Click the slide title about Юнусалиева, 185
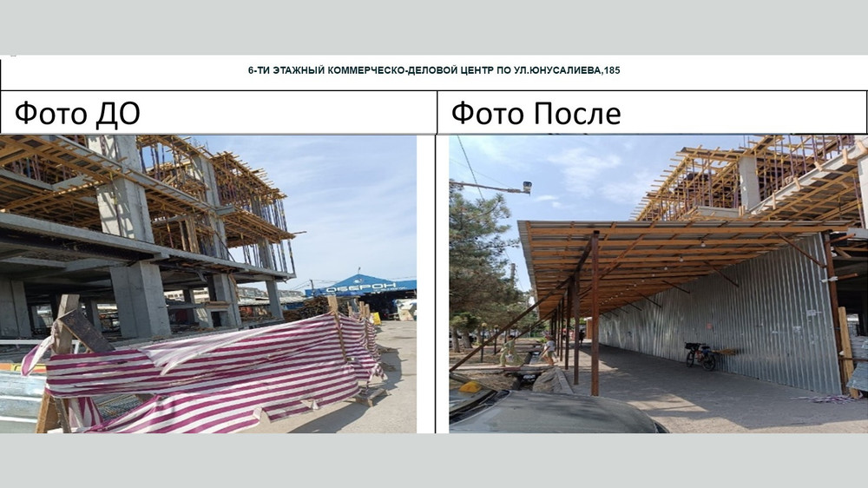Viewport: 868px width, 488px height. pyautogui.click(x=434, y=70)
